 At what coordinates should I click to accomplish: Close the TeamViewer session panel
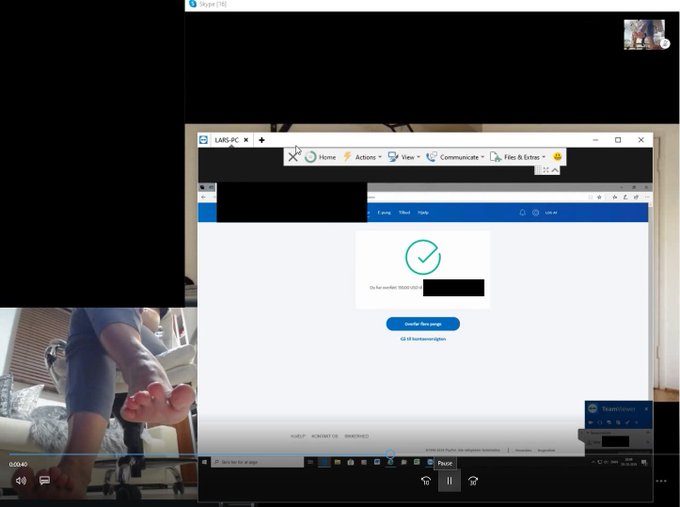pos(646,409)
